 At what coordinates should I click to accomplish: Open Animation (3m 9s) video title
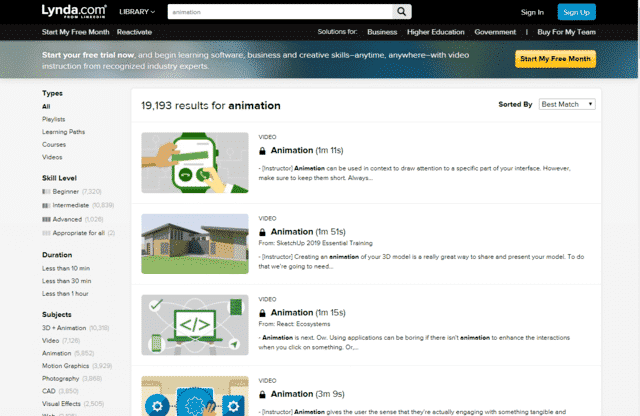(308, 394)
